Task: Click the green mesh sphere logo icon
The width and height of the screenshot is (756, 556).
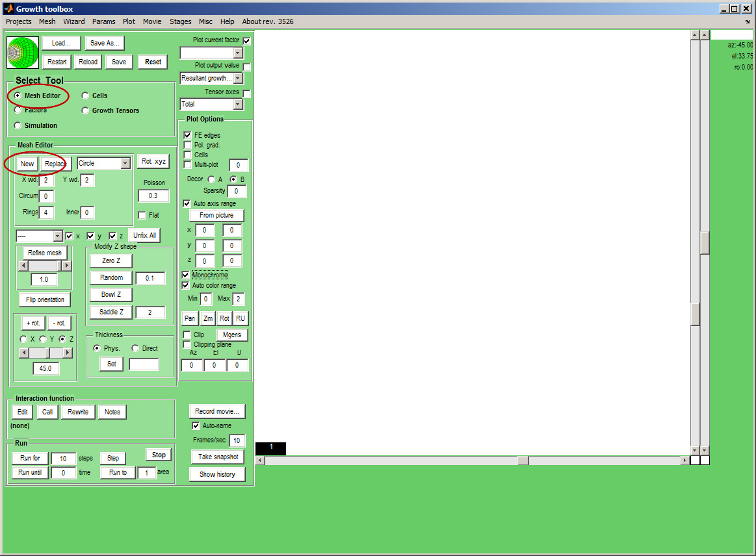Action: click(23, 53)
